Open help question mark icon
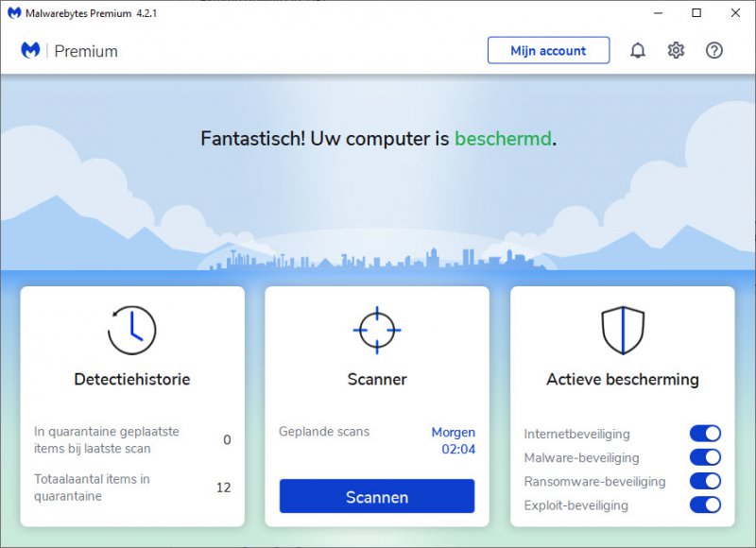The width and height of the screenshot is (756, 548). click(714, 50)
